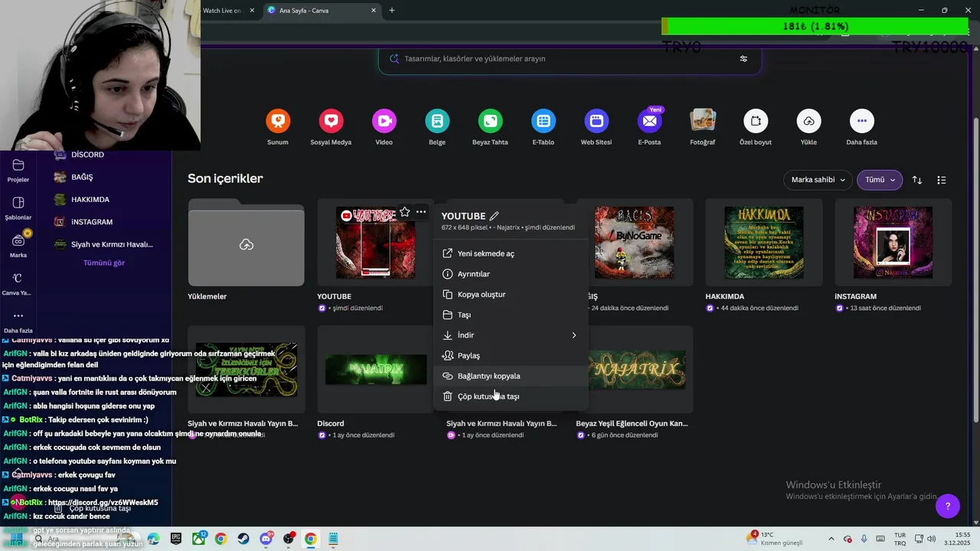
Task: Select Ayrıntılar from the context menu
Action: [x=511, y=274]
